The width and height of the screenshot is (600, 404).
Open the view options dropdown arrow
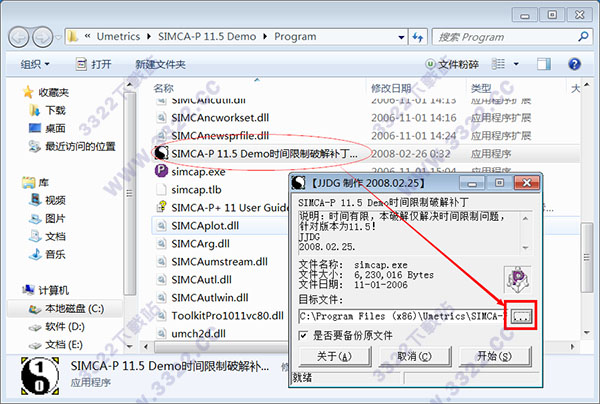(x=516, y=64)
